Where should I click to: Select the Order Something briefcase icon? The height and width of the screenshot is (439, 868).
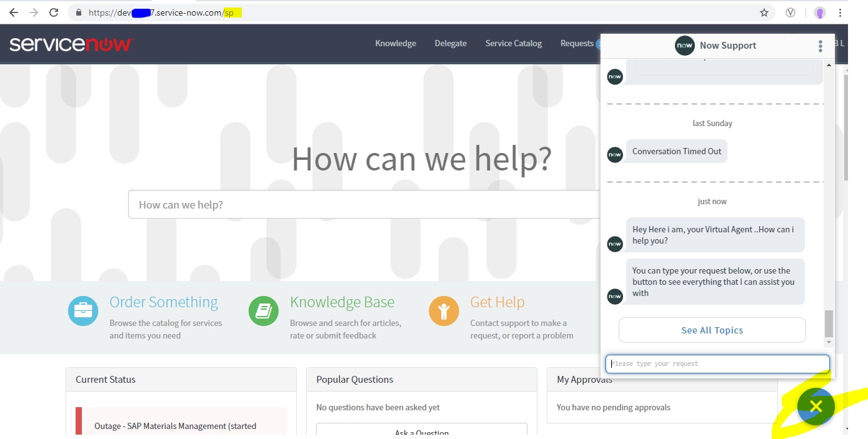[x=83, y=310]
